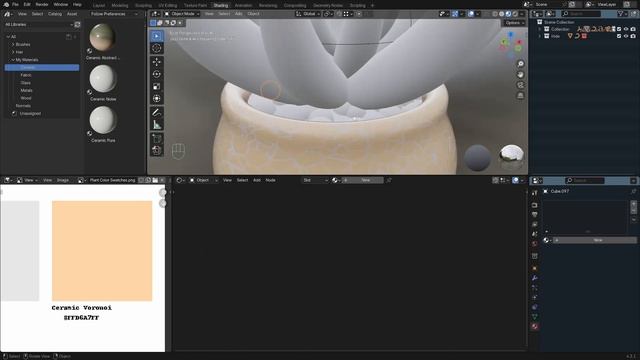640x360 pixels.
Task: Switch to Solid viewport shading mode
Action: click(x=502, y=14)
